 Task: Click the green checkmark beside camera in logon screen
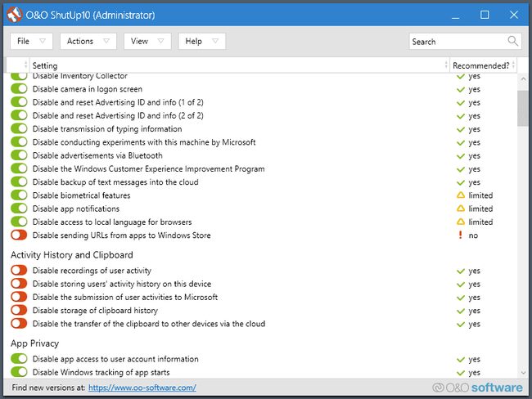click(x=461, y=89)
